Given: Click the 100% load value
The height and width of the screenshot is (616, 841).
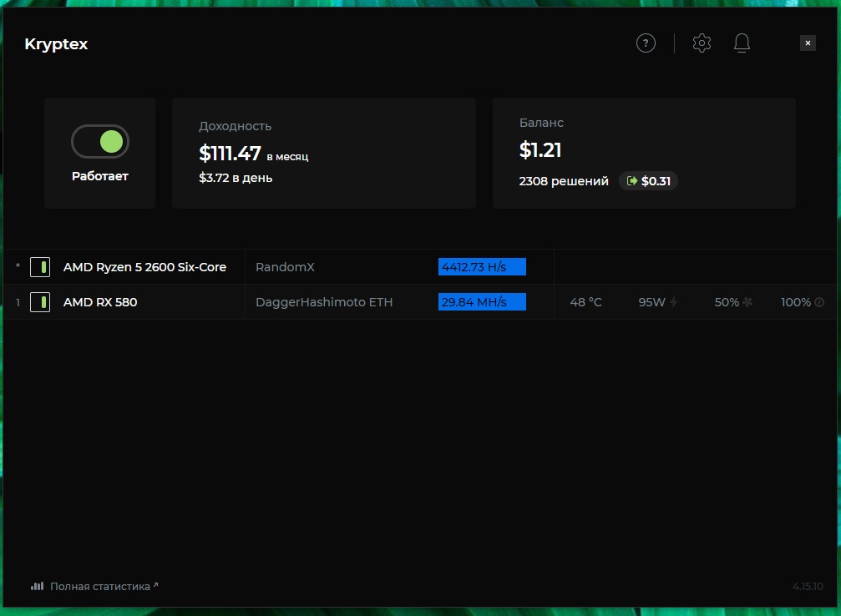Looking at the screenshot, I should pos(796,302).
